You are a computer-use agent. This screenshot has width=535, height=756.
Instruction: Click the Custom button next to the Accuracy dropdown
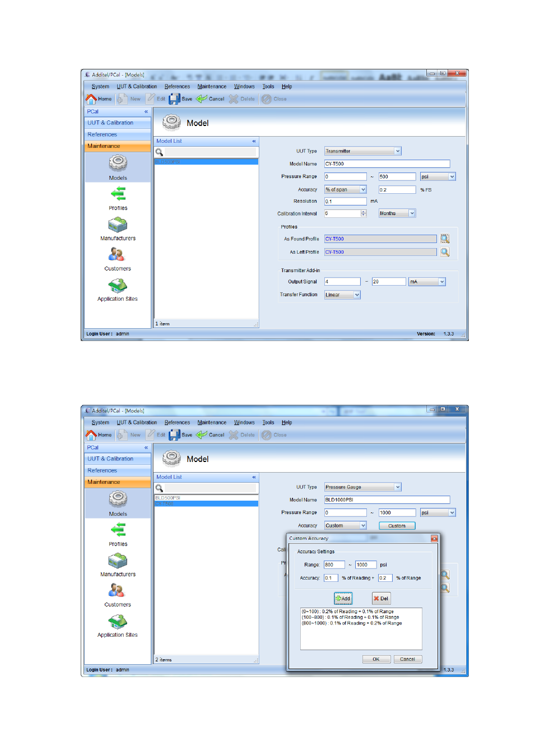(397, 525)
